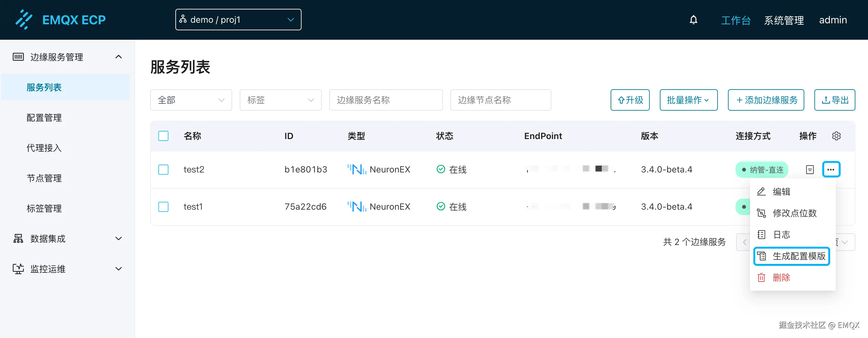868x338 pixels.
Task: Open the demo / proj1 project selector
Action: click(x=238, y=20)
